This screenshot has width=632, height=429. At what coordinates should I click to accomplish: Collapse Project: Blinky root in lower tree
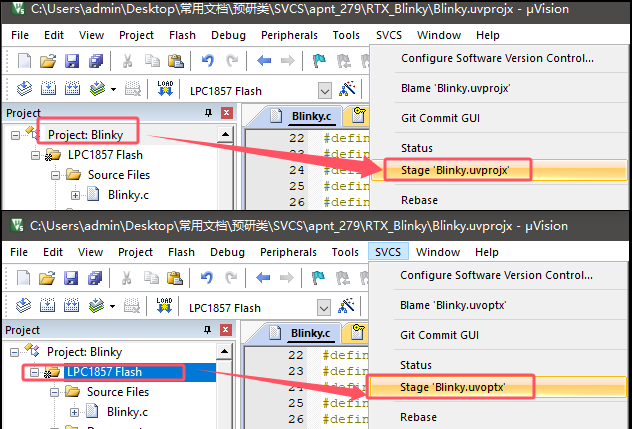16,351
